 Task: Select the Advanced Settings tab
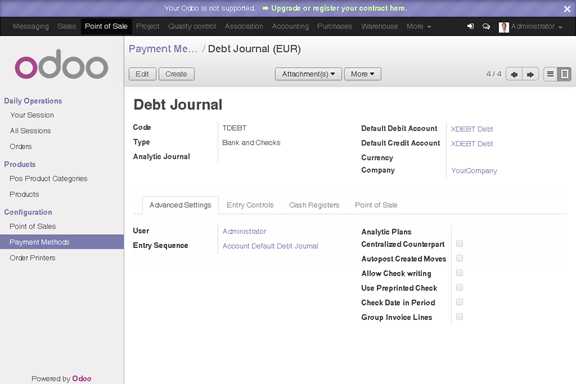(x=180, y=205)
